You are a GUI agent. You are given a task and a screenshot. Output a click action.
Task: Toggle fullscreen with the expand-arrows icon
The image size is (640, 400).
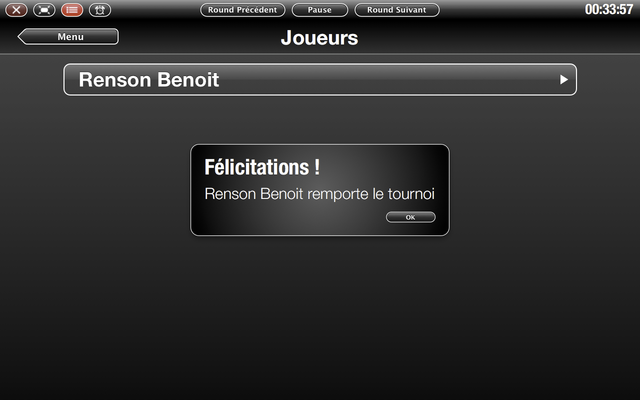(x=44, y=10)
